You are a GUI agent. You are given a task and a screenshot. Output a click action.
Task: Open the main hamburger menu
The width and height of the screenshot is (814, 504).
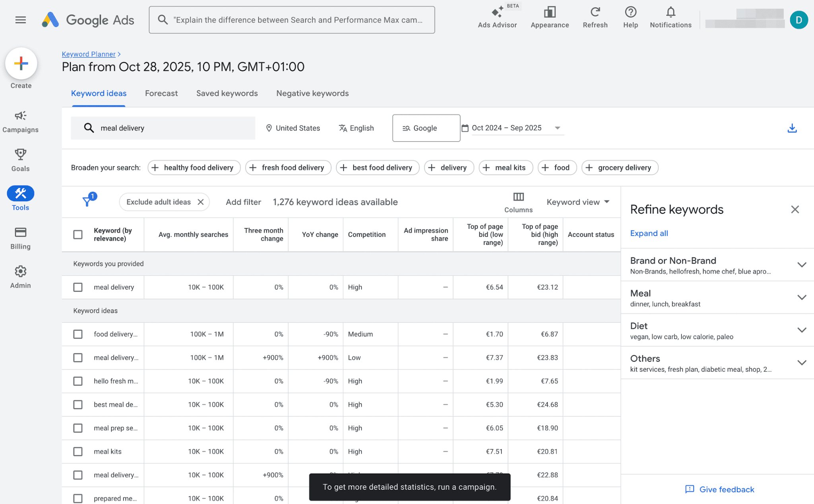click(20, 20)
